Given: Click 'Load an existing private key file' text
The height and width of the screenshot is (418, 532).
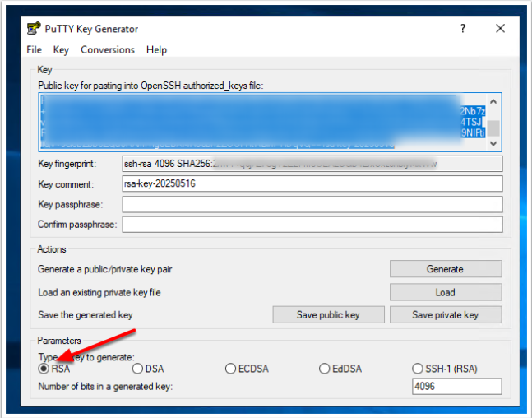Looking at the screenshot, I should (x=99, y=293).
